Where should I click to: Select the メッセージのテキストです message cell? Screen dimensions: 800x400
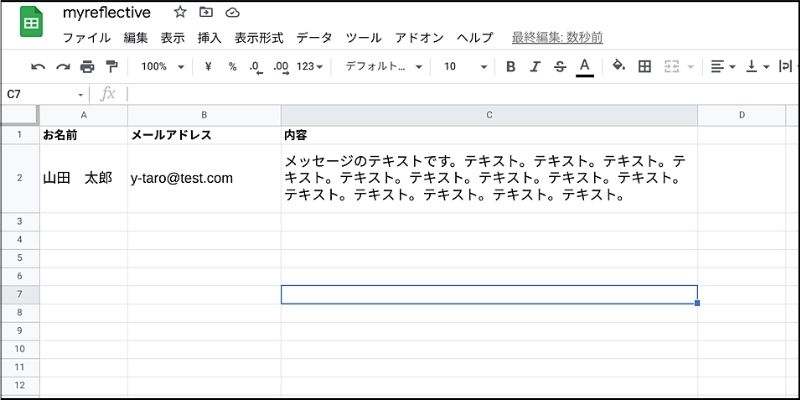(x=489, y=179)
